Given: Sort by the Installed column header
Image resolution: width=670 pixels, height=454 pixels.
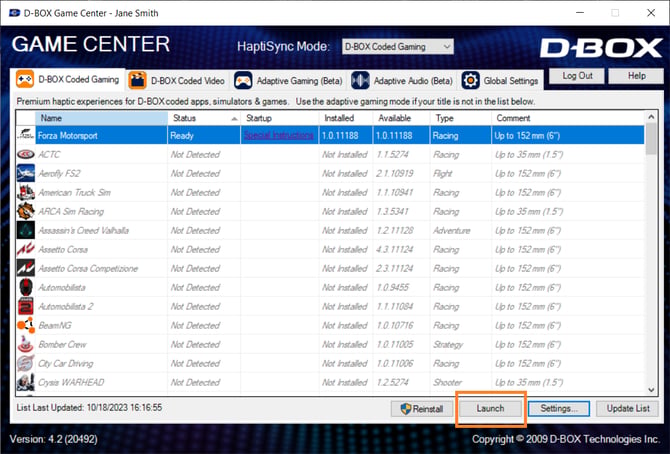Looking at the screenshot, I should (x=346, y=118).
